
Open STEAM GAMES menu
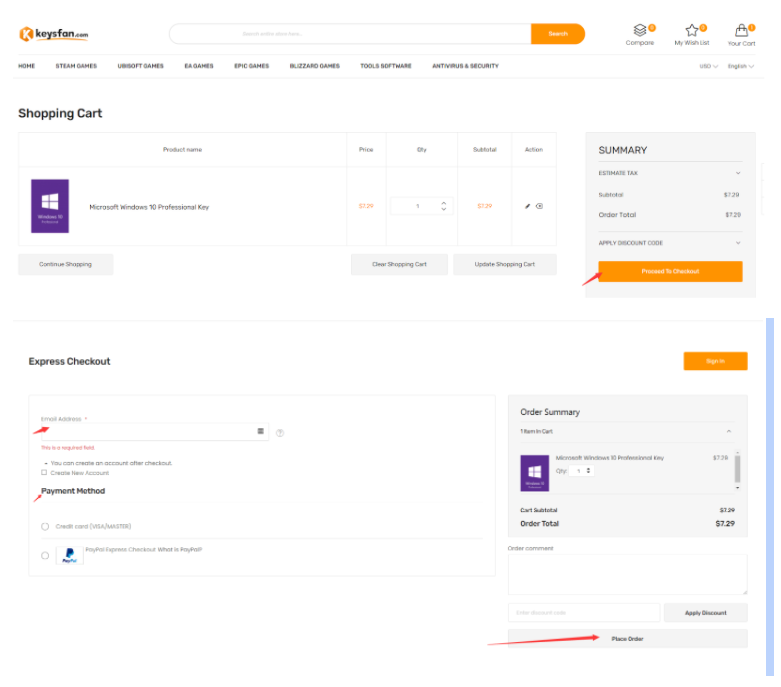pos(76,66)
